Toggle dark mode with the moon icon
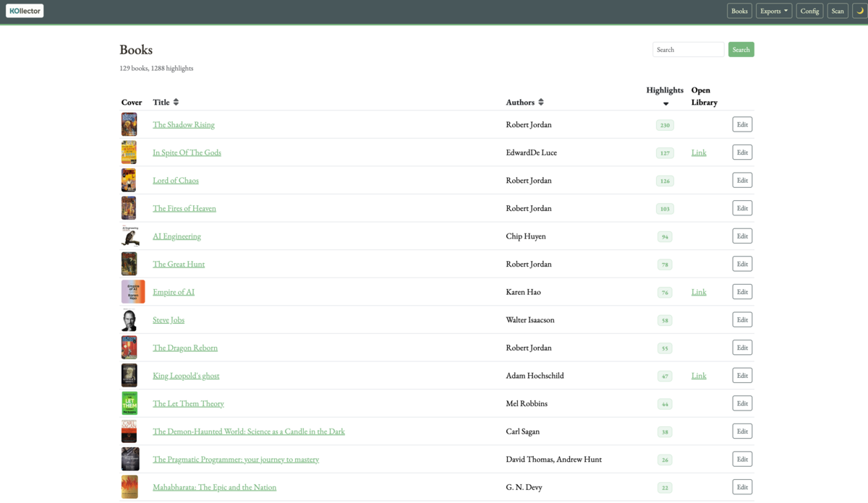This screenshot has height=503, width=868. tap(859, 10)
